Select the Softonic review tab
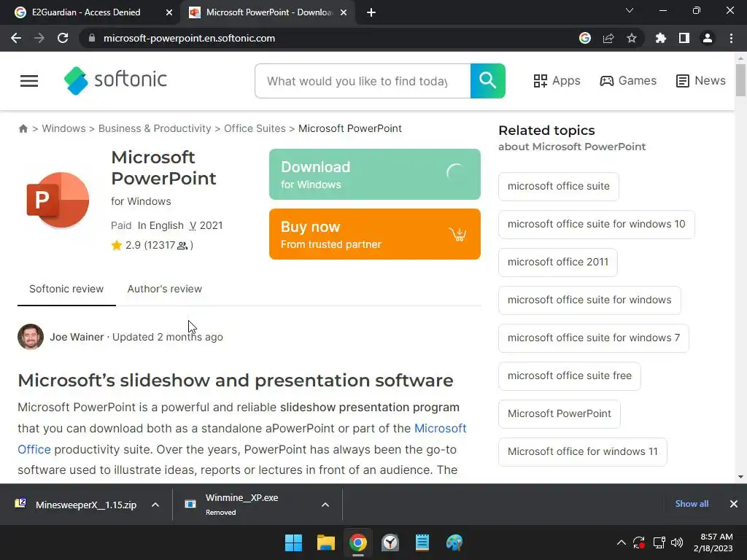 [x=66, y=289]
